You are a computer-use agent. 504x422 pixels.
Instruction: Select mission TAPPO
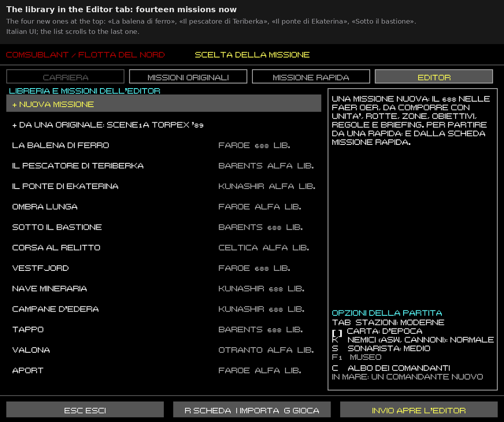tap(164, 330)
